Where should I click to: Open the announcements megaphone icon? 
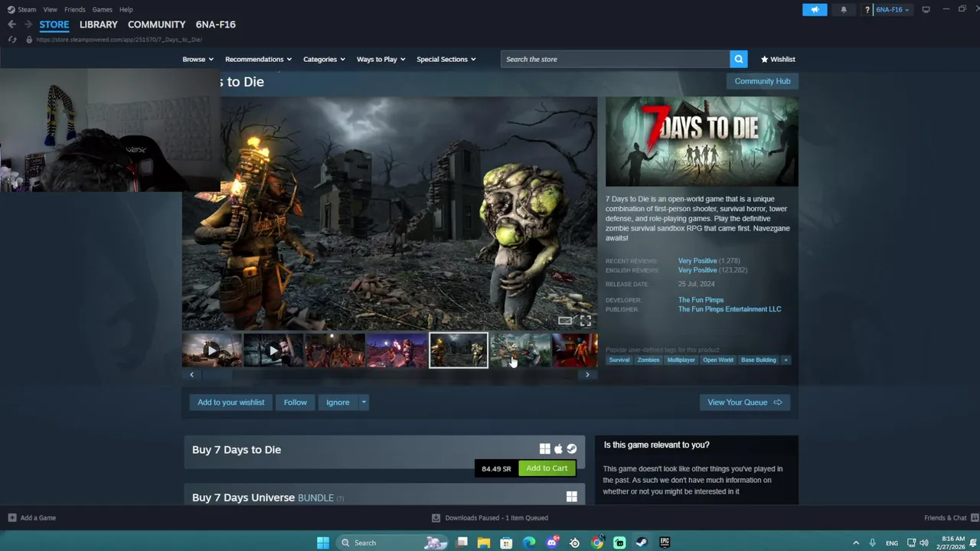pyautogui.click(x=815, y=9)
